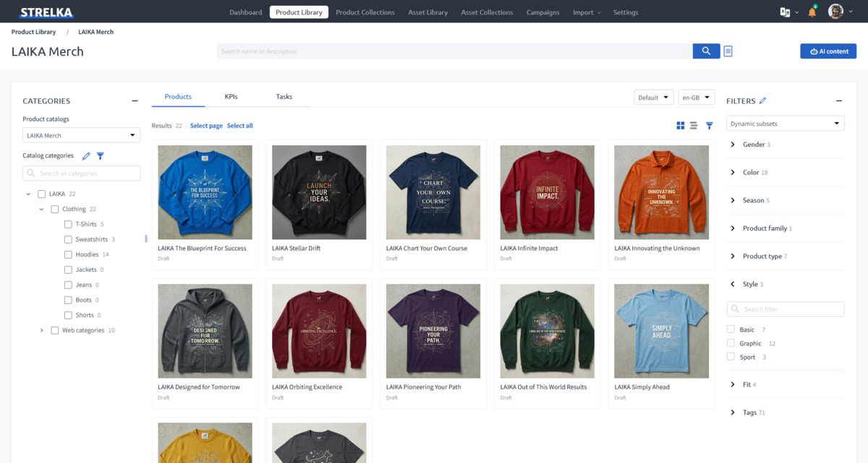Open advanced search via the document icon
This screenshot has width=868, height=463.
click(728, 51)
